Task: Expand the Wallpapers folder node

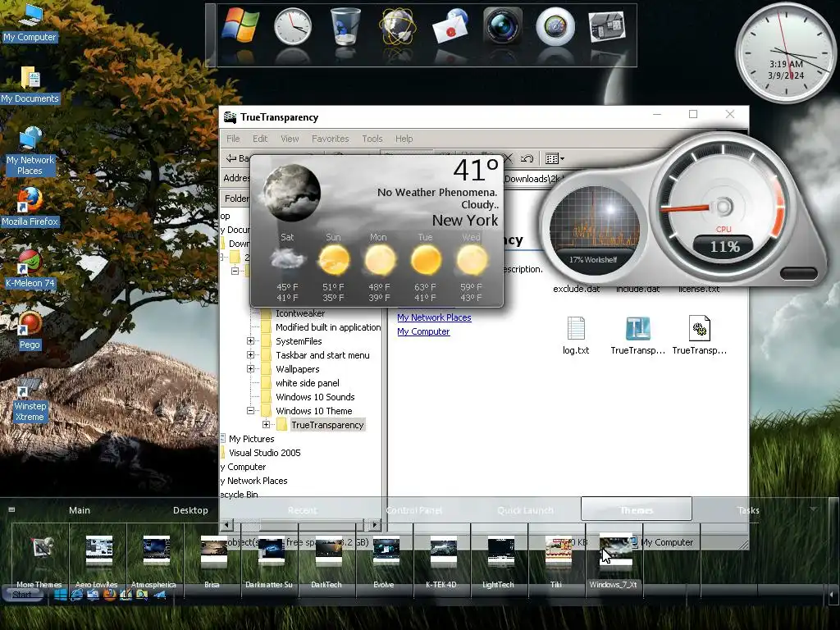Action: [x=250, y=369]
